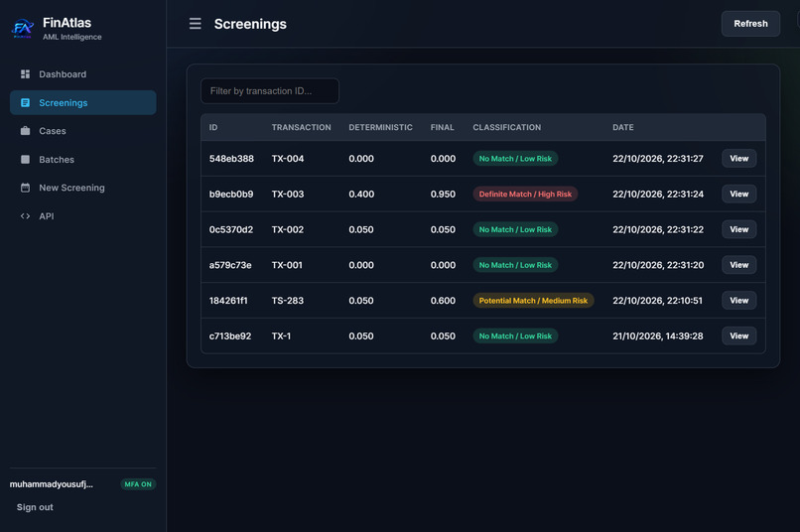Sign out of the account

(35, 507)
